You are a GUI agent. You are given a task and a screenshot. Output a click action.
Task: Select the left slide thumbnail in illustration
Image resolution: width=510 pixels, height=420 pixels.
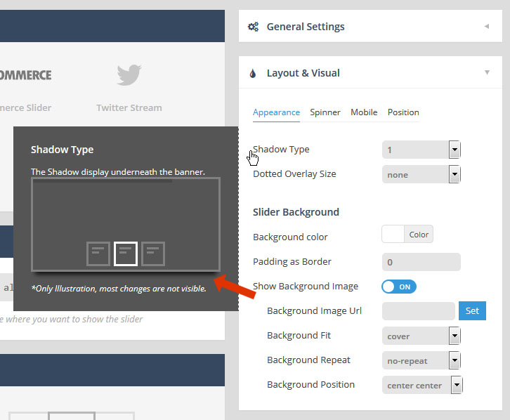(98, 254)
